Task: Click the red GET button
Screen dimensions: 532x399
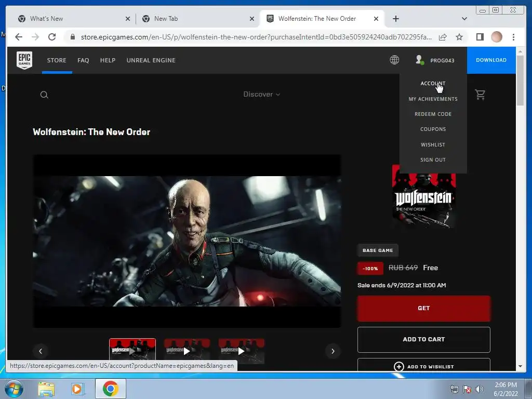Action: [x=424, y=309]
